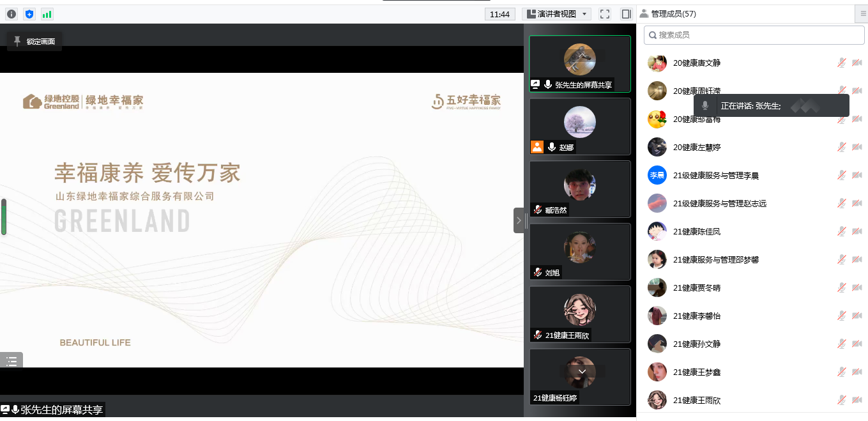Screen dimensions: 868x421
Task: Toggle the side panel layout icon
Action: coord(626,14)
